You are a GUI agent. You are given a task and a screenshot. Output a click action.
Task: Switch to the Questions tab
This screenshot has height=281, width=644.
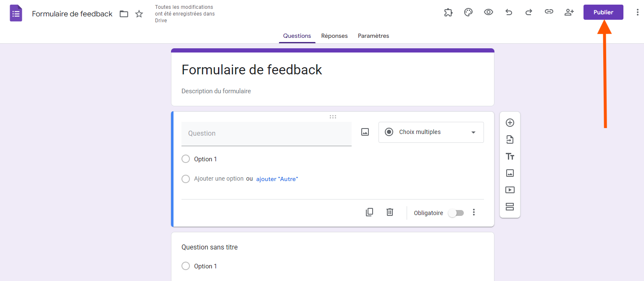coord(297,36)
